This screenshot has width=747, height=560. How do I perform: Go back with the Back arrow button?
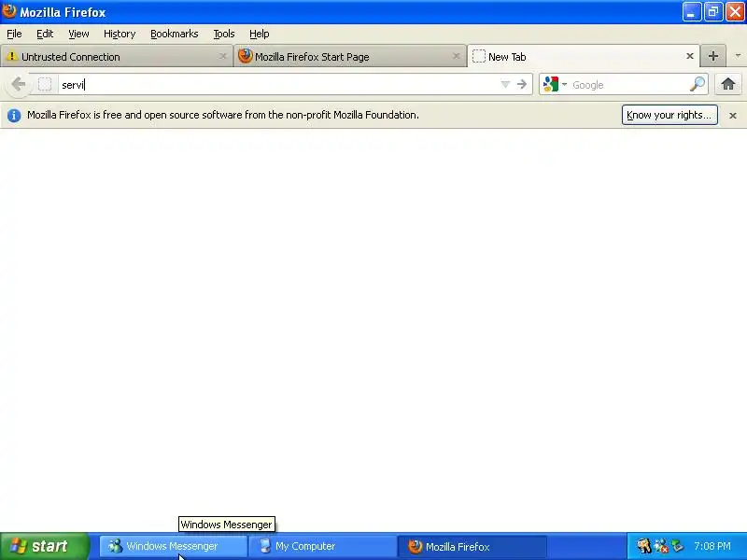pyautogui.click(x=18, y=84)
